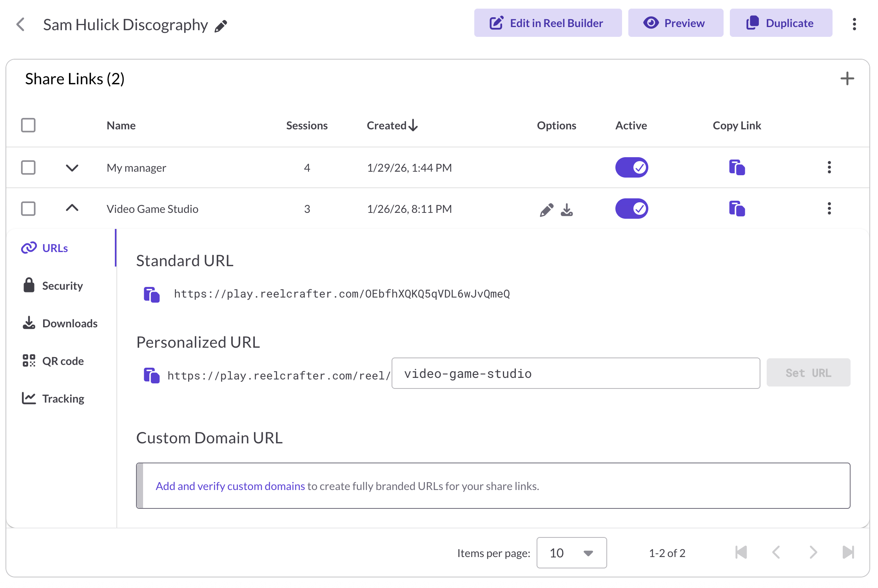Screen dimensions: 878x588
Task: Toggle Video Game Studio link active state
Action: [x=631, y=209]
